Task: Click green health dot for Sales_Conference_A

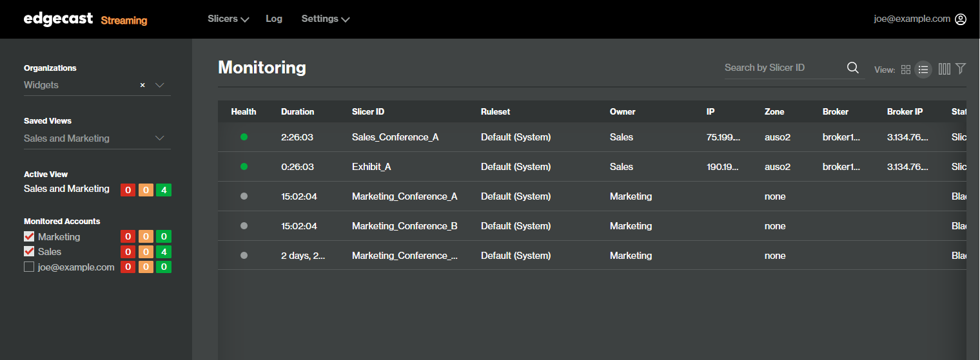Action: tap(244, 137)
